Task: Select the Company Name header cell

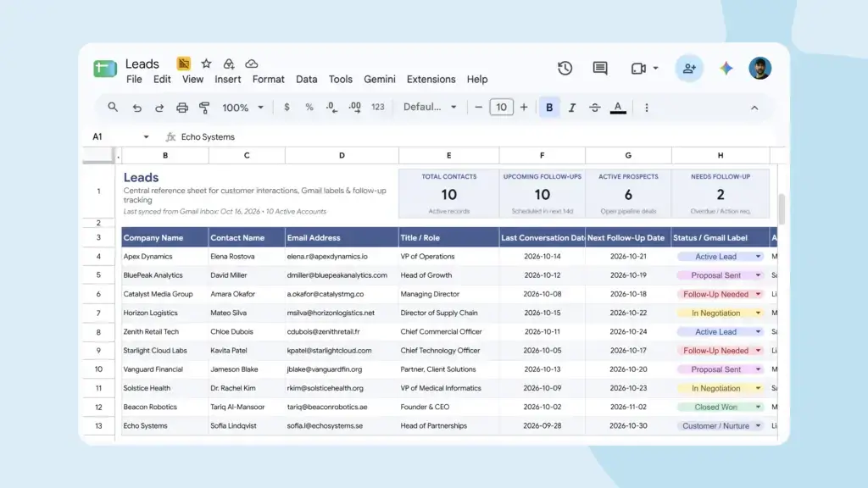Action: tap(165, 238)
